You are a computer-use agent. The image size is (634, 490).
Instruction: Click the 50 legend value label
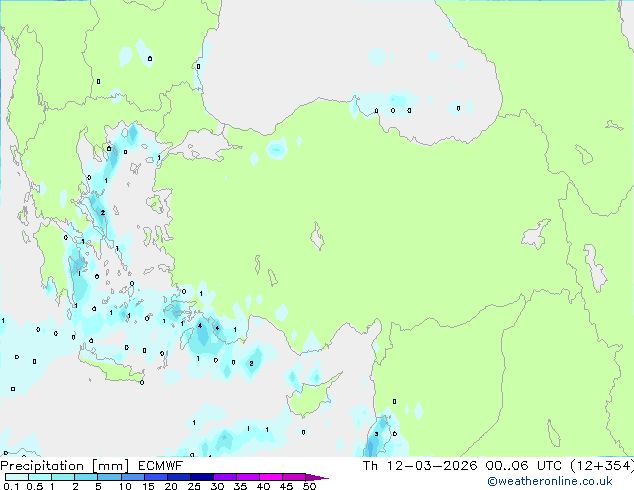click(x=309, y=487)
